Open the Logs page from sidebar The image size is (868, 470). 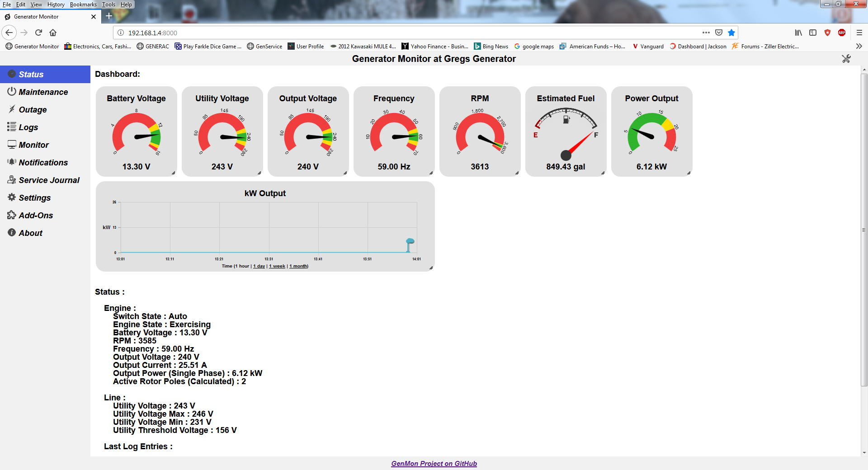pos(28,127)
